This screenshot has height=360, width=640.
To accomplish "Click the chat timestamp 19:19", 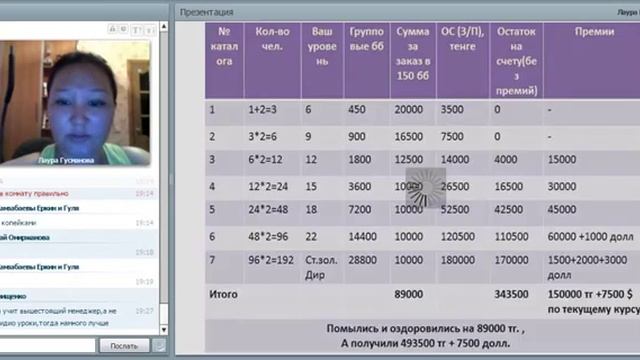I will 144,282.
